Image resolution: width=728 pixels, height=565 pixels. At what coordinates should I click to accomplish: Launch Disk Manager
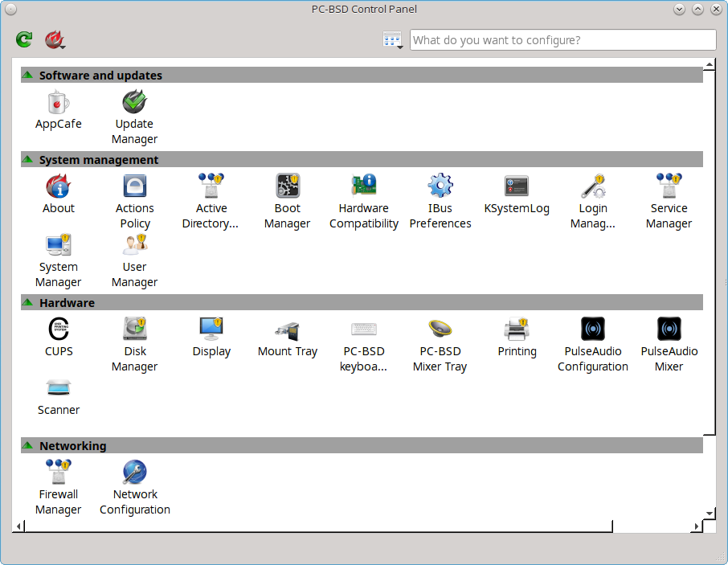[135, 345]
